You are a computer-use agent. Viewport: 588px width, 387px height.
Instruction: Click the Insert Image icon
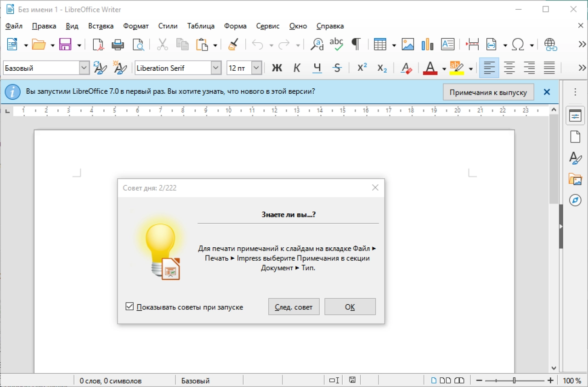(x=408, y=45)
